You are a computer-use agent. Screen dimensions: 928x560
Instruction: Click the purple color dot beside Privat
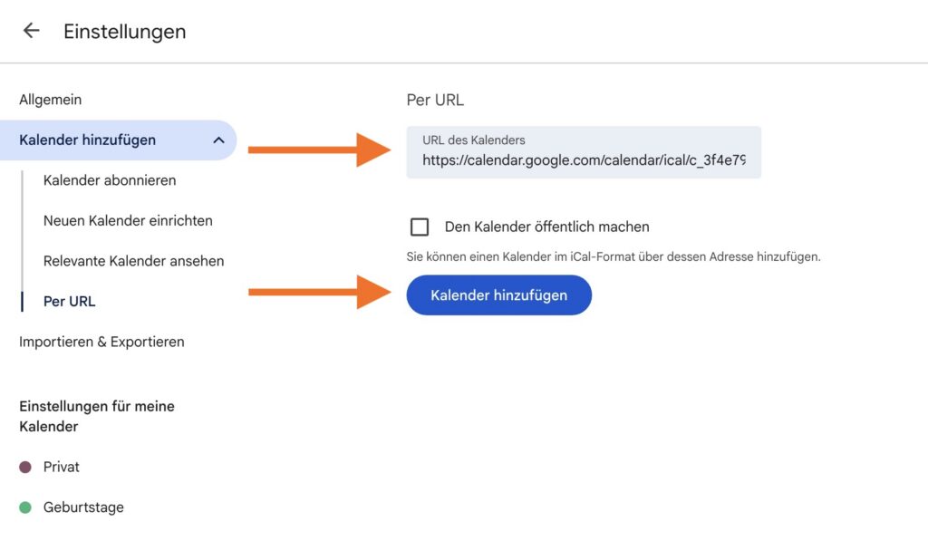25,467
